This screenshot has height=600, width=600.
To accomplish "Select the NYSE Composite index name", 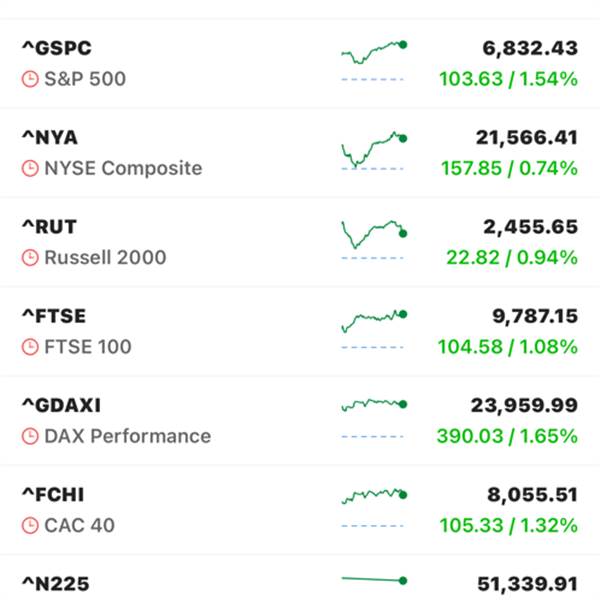I will point(123,168).
